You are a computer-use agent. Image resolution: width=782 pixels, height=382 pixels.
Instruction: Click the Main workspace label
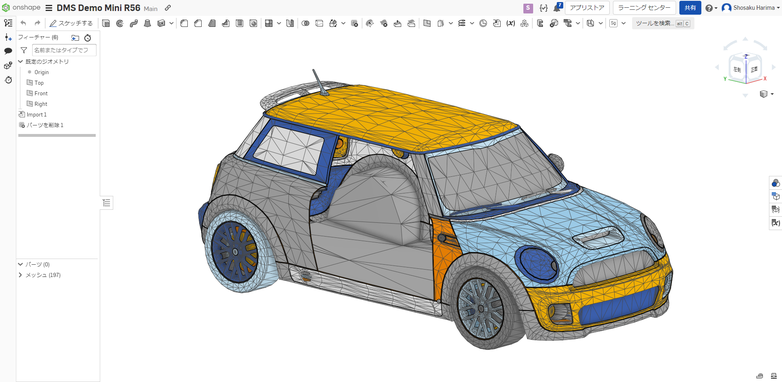151,8
